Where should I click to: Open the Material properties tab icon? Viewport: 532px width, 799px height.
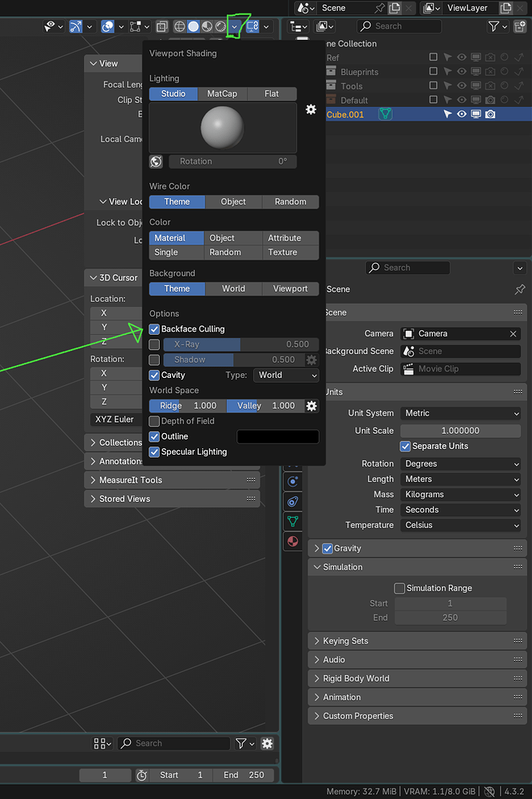point(292,541)
